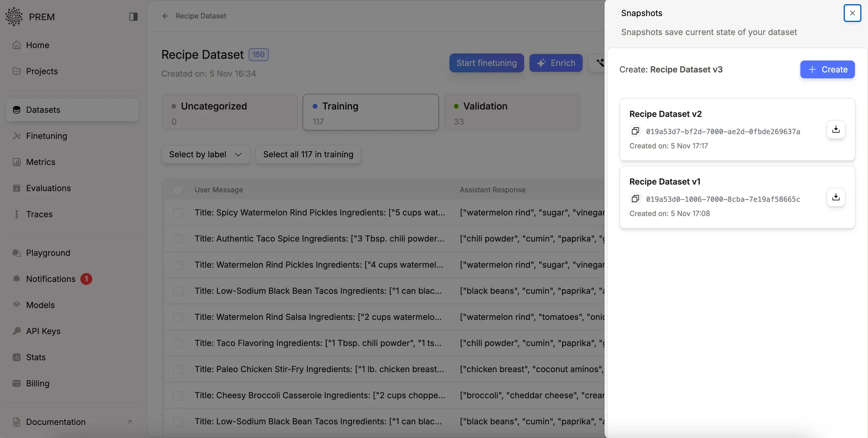Viewport: 868px width, 438px height.
Task: Collapse the left sidebar panel
Action: click(x=133, y=16)
